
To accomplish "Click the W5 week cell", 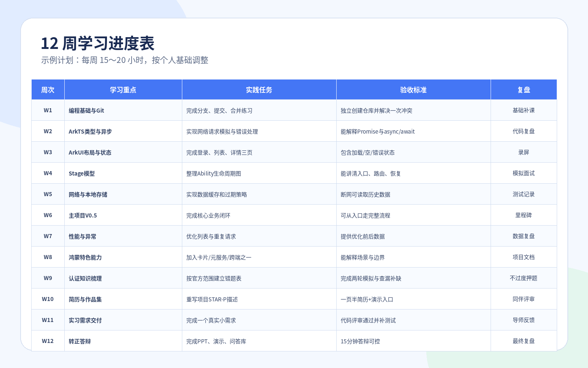I will (x=48, y=194).
